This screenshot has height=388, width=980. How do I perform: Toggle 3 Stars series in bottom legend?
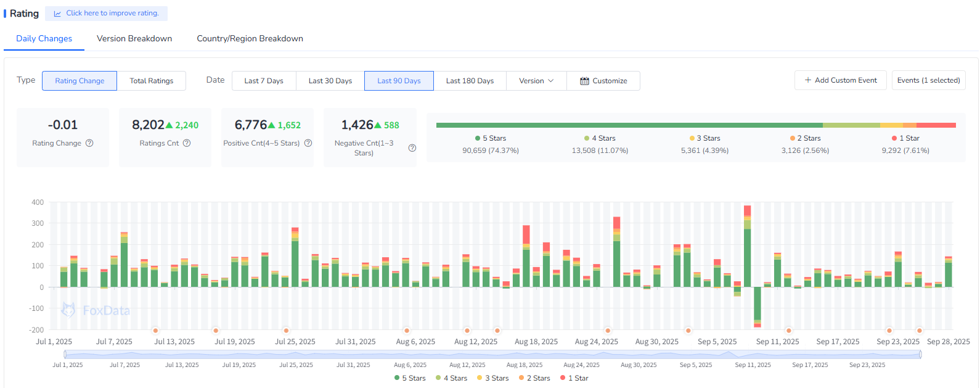pos(492,378)
